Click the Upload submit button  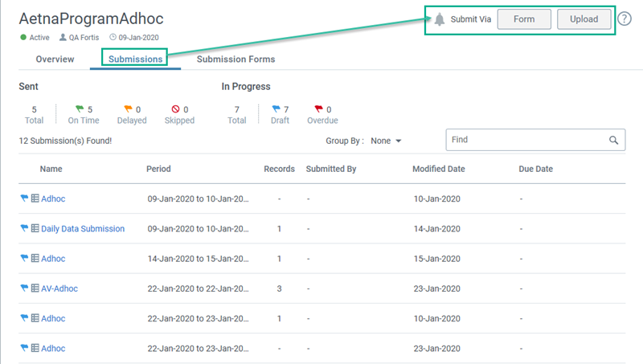pos(584,19)
